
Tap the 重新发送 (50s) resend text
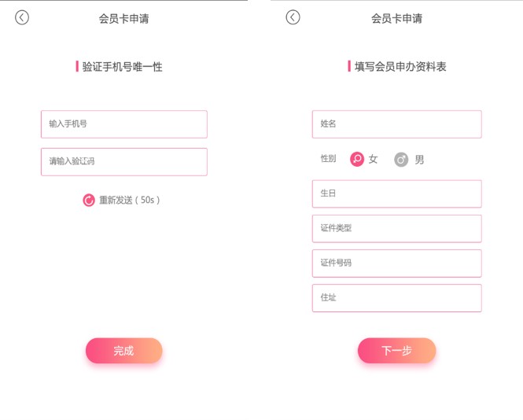[x=130, y=200]
